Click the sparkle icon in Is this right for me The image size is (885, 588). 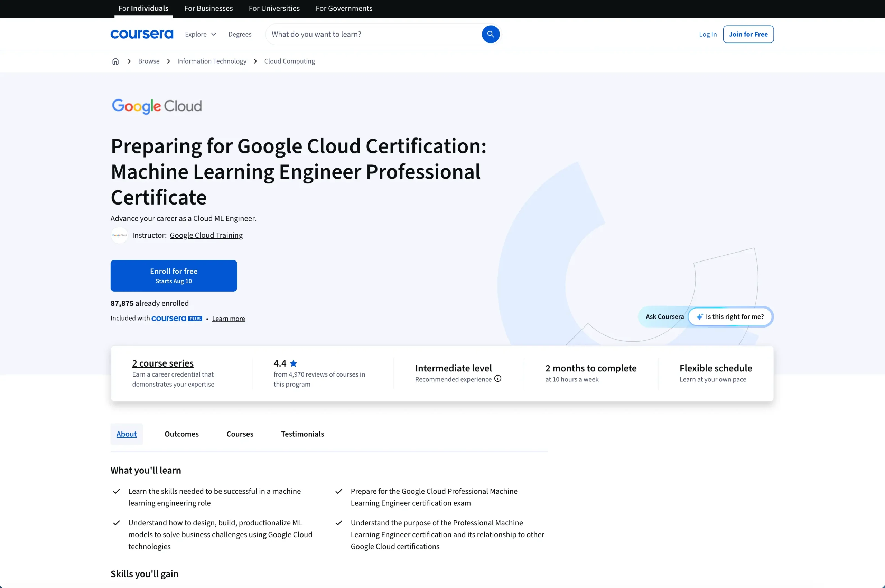tap(699, 317)
